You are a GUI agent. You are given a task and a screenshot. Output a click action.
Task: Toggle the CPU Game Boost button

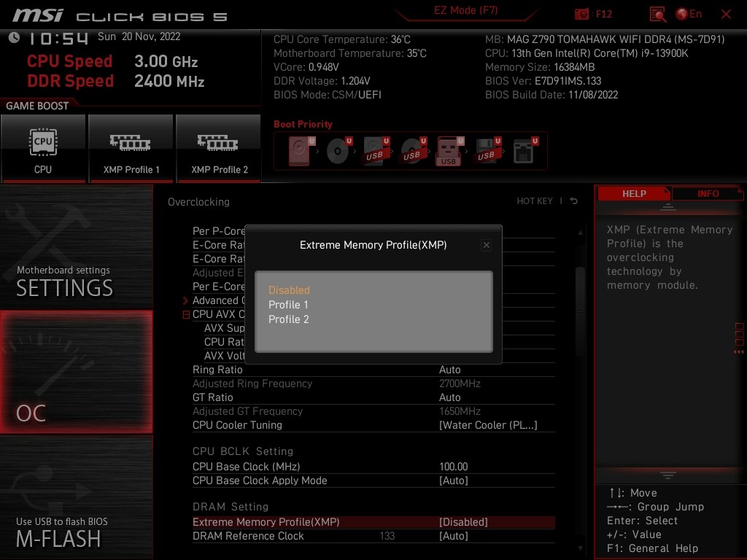click(x=43, y=148)
